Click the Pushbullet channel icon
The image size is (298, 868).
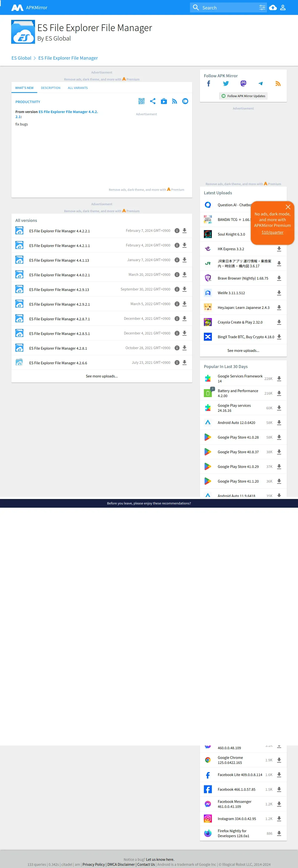point(185,101)
